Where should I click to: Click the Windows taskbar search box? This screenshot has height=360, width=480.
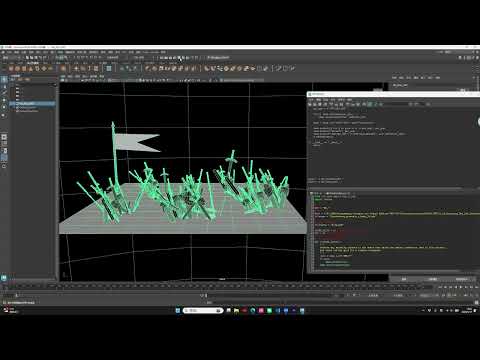coord(203,310)
